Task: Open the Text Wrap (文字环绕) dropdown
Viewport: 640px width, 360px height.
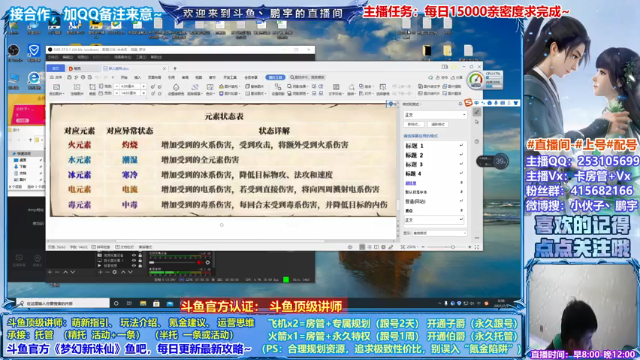Action: pyautogui.click(x=336, y=89)
